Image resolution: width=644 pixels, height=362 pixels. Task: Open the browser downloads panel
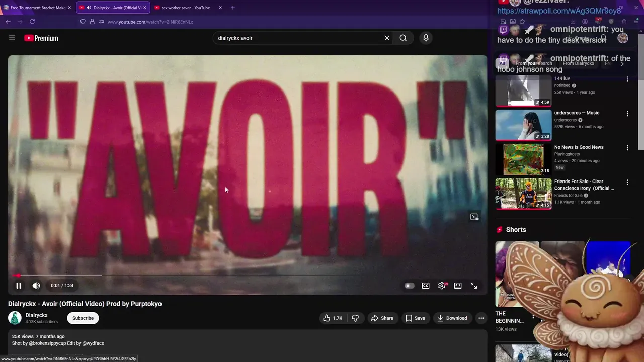click(573, 22)
